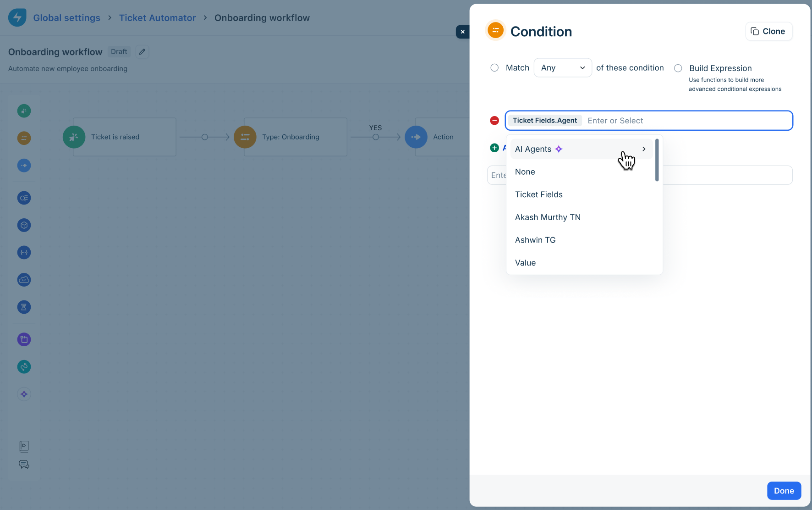Image resolution: width=812 pixels, height=510 pixels.
Task: Open the Any match dropdown
Action: point(563,68)
